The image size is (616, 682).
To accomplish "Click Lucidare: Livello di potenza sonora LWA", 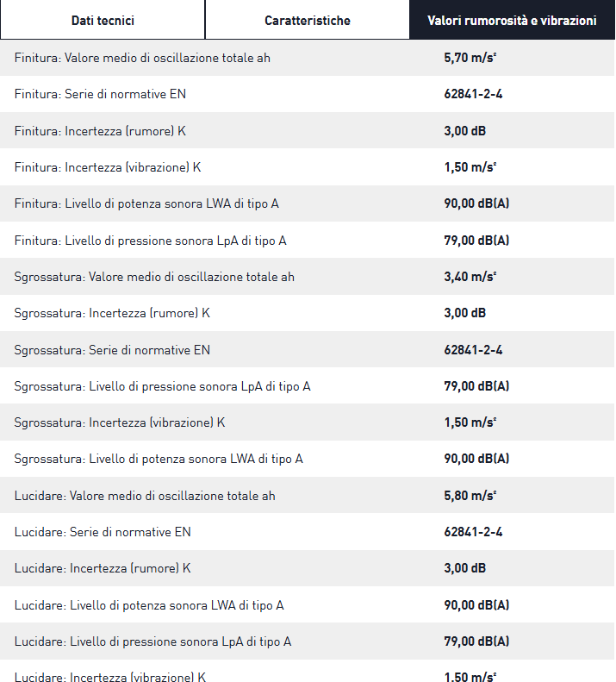I will 149,605.
